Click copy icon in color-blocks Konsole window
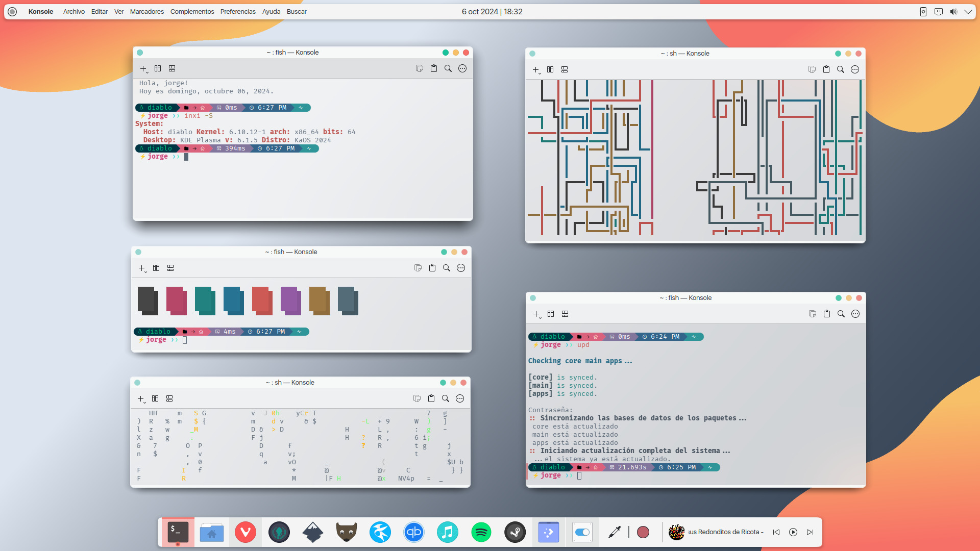This screenshot has width=980, height=551. [418, 268]
